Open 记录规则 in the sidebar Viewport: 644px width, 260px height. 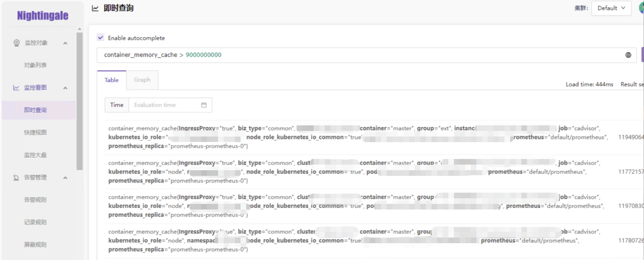click(x=36, y=223)
